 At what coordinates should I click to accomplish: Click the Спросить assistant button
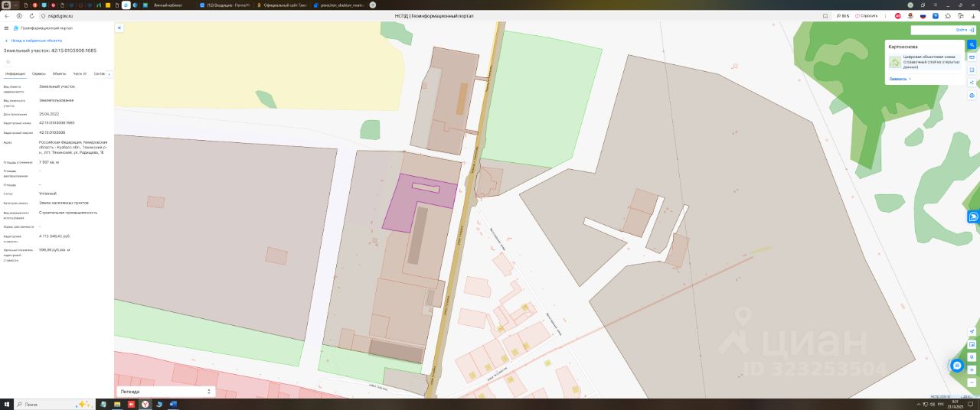pos(867,15)
